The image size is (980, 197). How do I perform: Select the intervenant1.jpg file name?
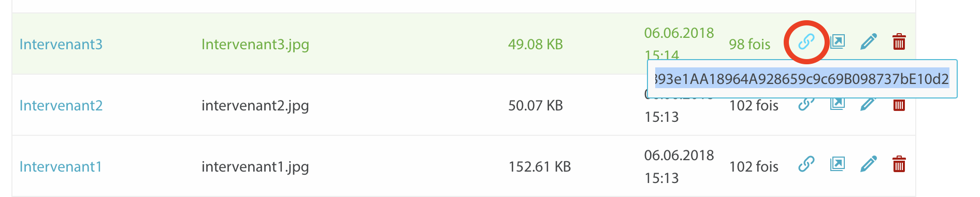pos(255,167)
